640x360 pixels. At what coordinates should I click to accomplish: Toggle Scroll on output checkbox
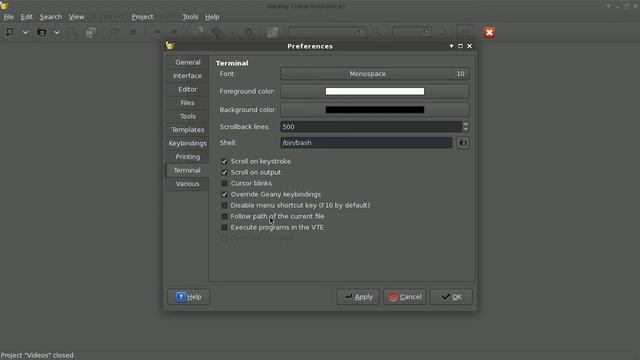(224, 172)
